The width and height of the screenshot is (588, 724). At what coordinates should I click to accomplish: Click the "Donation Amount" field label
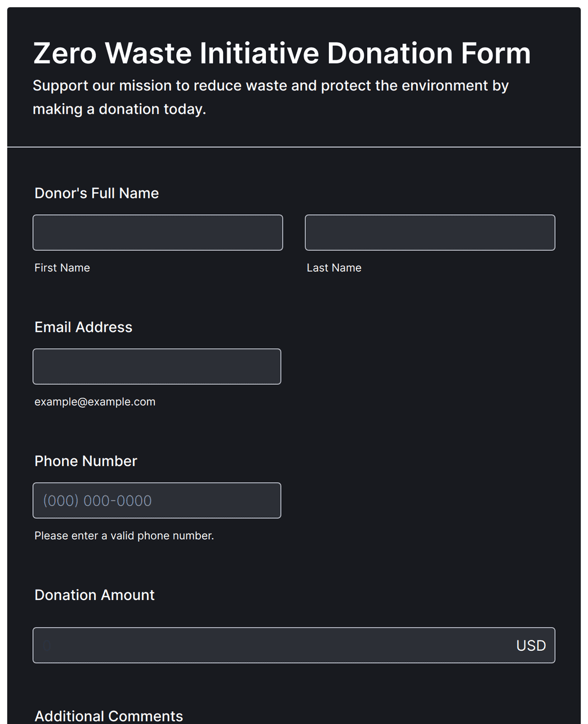click(x=94, y=595)
